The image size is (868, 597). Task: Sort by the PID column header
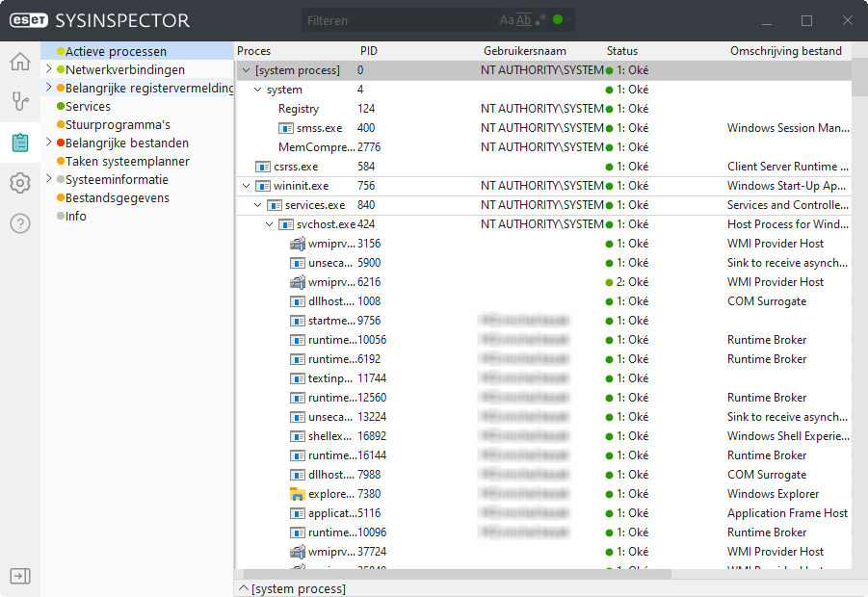pyautogui.click(x=369, y=51)
